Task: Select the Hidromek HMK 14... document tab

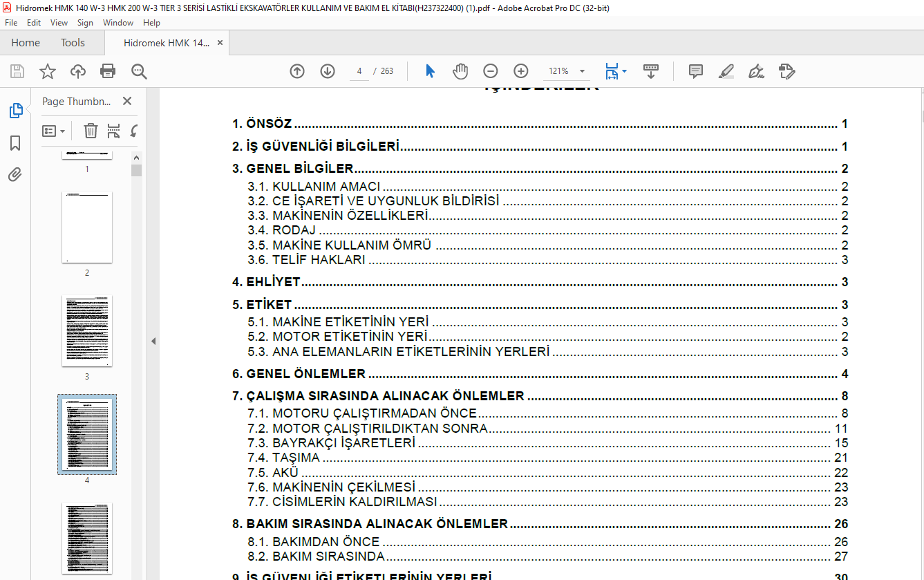Action: tap(166, 43)
